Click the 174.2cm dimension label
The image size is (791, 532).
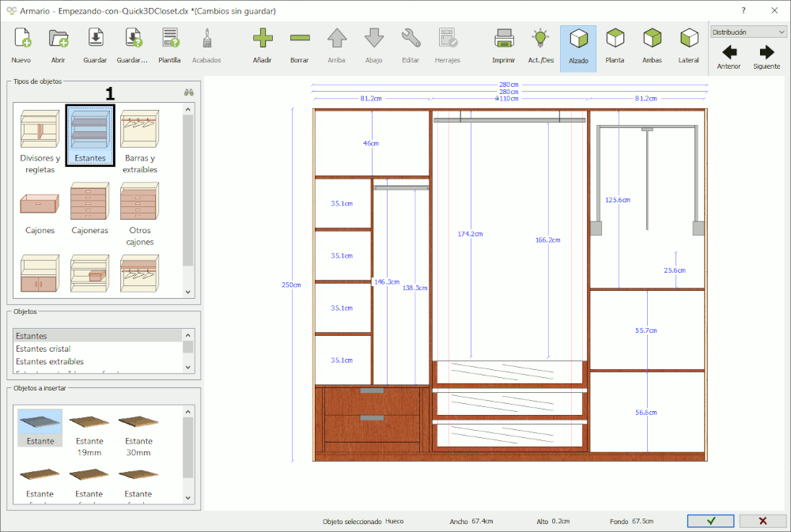[x=470, y=234]
